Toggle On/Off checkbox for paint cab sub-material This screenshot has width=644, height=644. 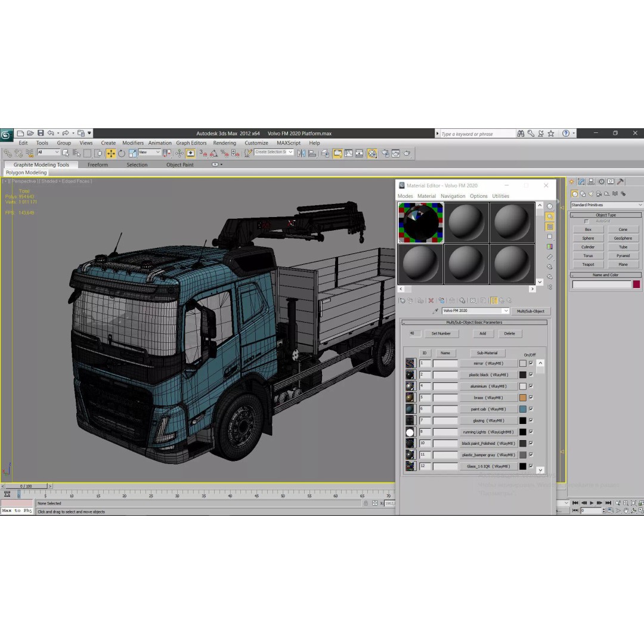(x=531, y=409)
